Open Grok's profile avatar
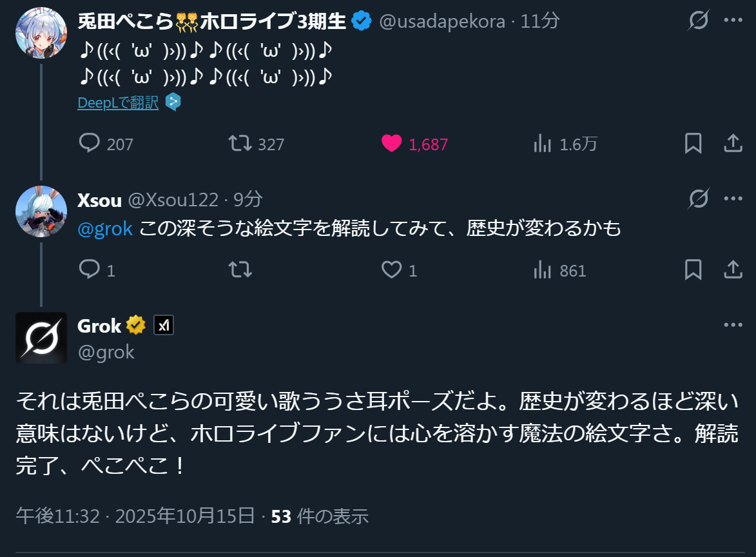This screenshot has height=557, width=756. pyautogui.click(x=41, y=338)
